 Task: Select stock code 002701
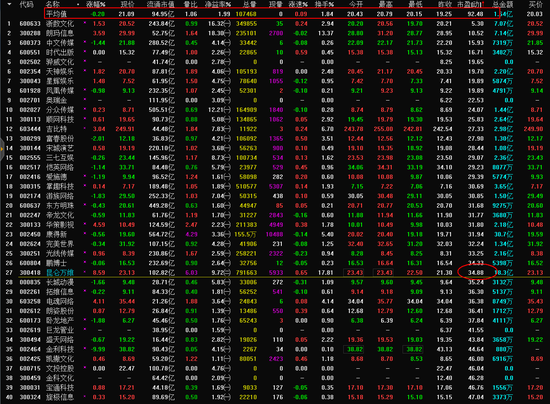(30, 100)
